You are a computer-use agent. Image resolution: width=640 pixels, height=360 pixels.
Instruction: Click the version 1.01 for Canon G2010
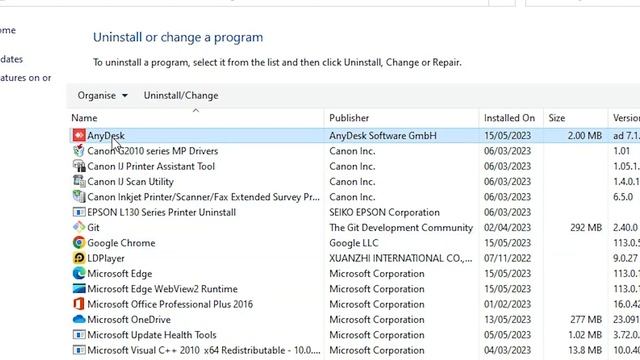pos(621,151)
